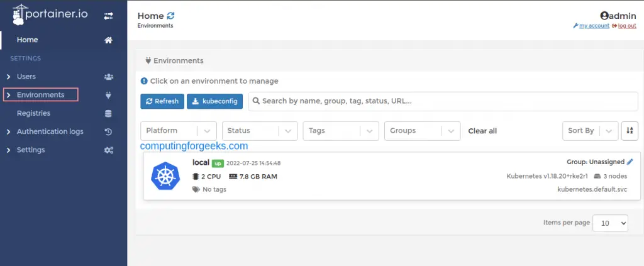The width and height of the screenshot is (644, 266).
Task: Click the Portainer.io logo
Action: click(50, 15)
